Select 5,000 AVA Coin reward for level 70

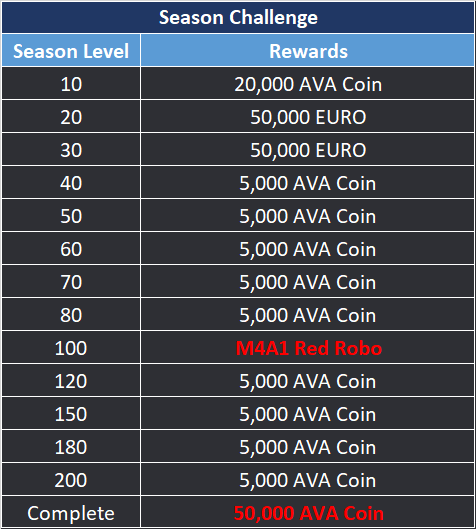308,281
